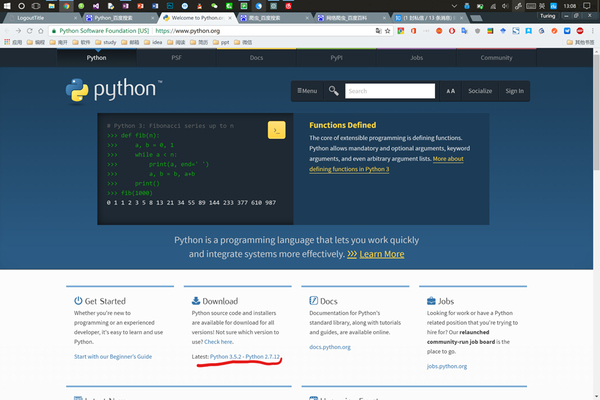Screen dimensions: 600x400
Task: Open Cortana search circle in taskbar
Action: coord(21,6)
